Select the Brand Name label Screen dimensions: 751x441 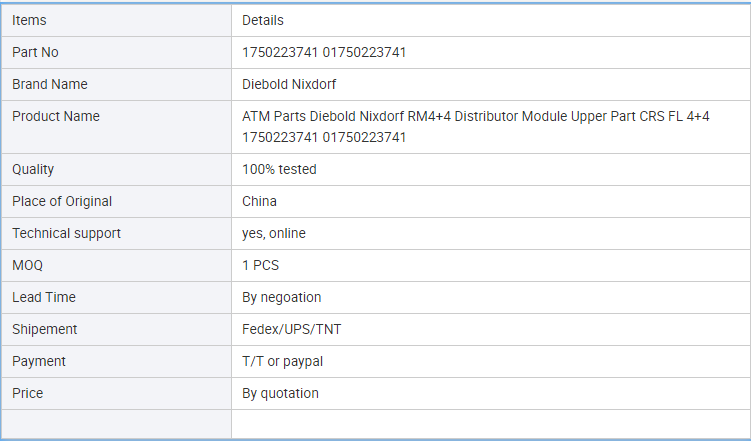coord(50,84)
